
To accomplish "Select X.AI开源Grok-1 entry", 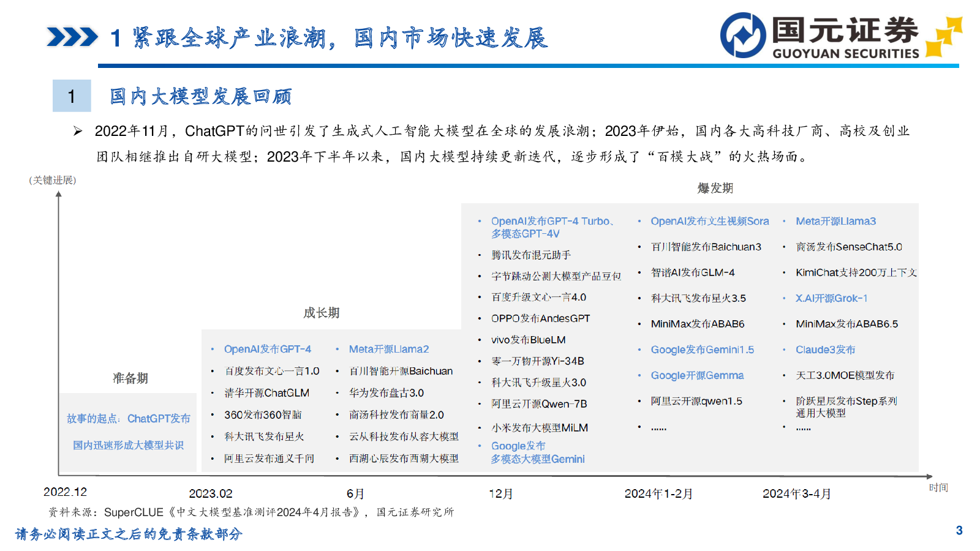I will [x=832, y=299].
